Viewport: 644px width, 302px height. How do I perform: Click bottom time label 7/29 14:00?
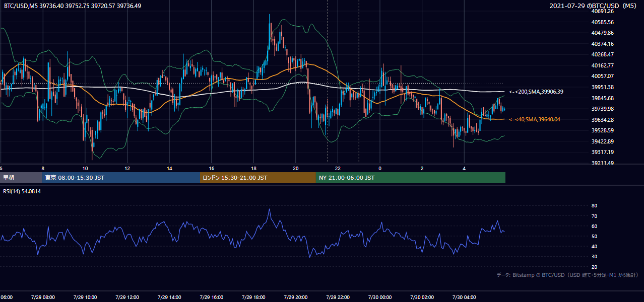pyautogui.click(x=169, y=297)
